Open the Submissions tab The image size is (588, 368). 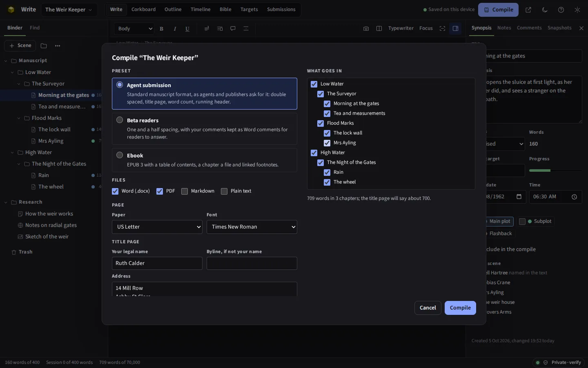pyautogui.click(x=281, y=9)
